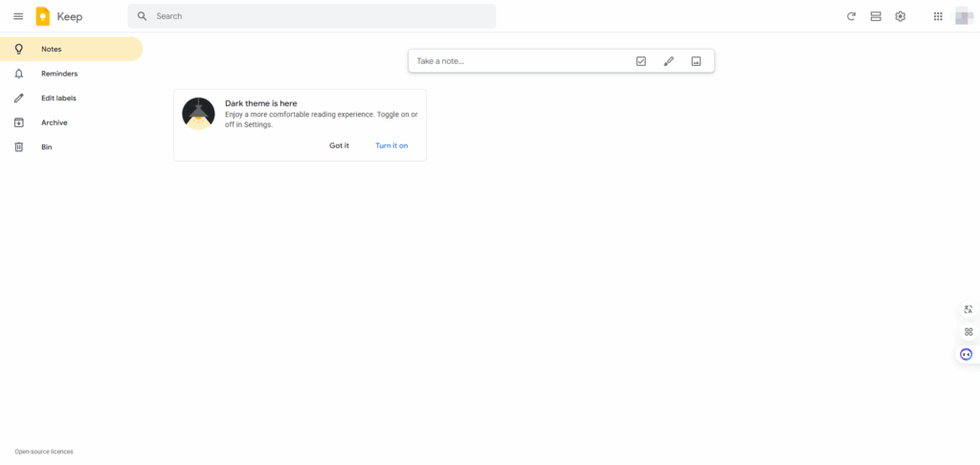Click the Take a note field
The image size is (980, 465).
(519, 61)
